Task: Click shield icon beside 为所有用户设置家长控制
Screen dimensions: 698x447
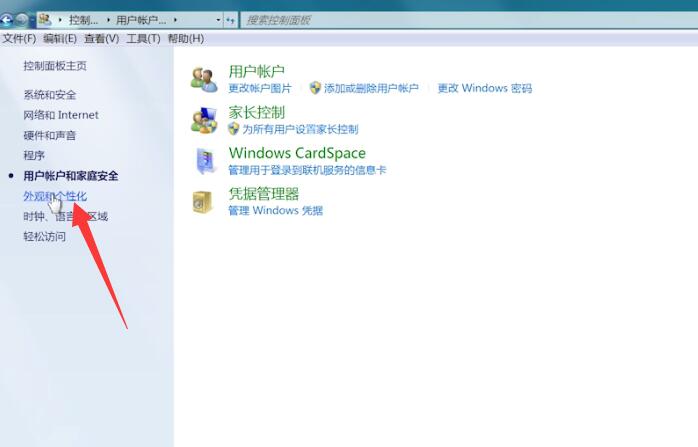Action: pos(233,129)
